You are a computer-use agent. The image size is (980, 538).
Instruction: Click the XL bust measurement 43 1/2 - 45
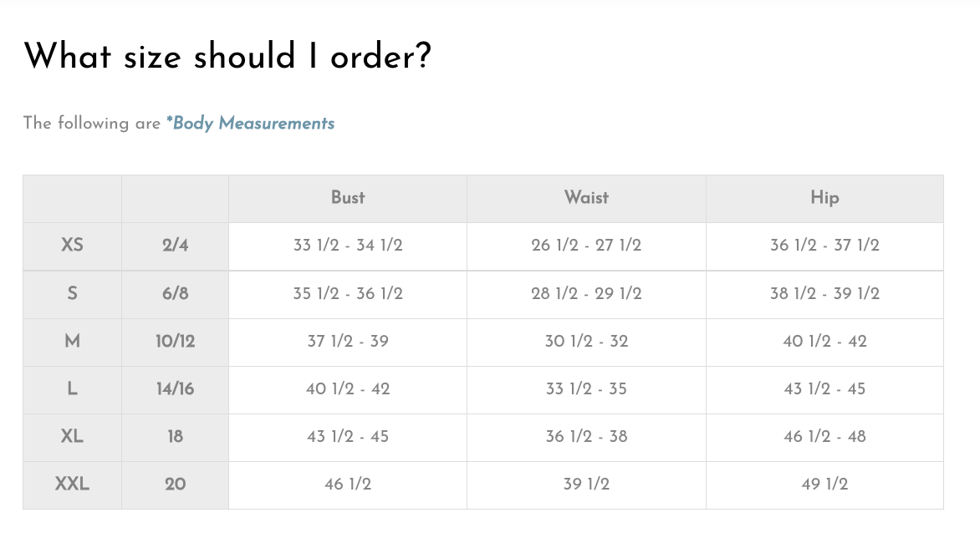coord(348,436)
